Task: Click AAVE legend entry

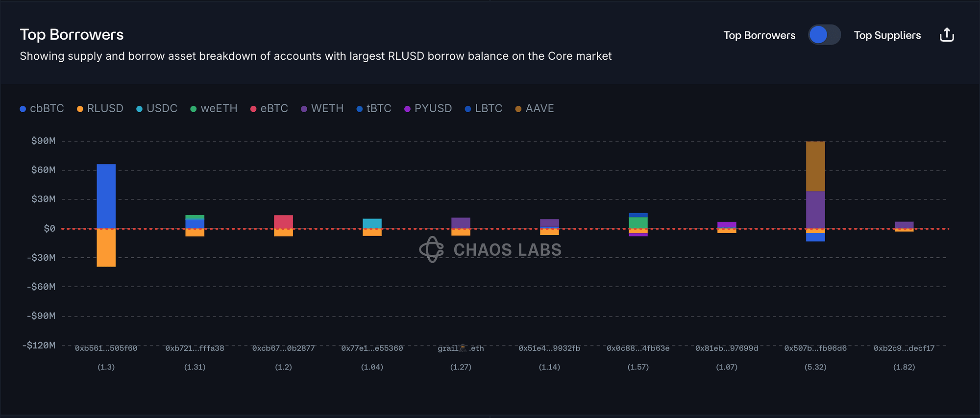Action: 535,108
